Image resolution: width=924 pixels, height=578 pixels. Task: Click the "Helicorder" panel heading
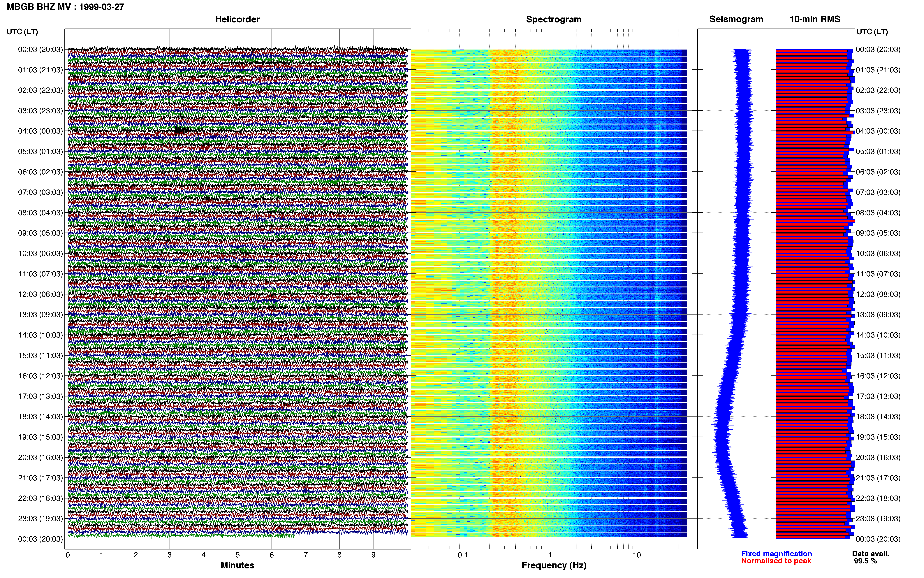[x=237, y=19]
